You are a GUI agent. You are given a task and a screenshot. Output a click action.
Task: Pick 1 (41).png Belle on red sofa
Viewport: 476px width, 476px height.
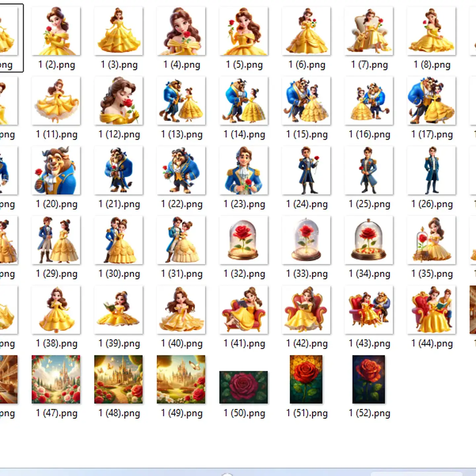(244, 310)
